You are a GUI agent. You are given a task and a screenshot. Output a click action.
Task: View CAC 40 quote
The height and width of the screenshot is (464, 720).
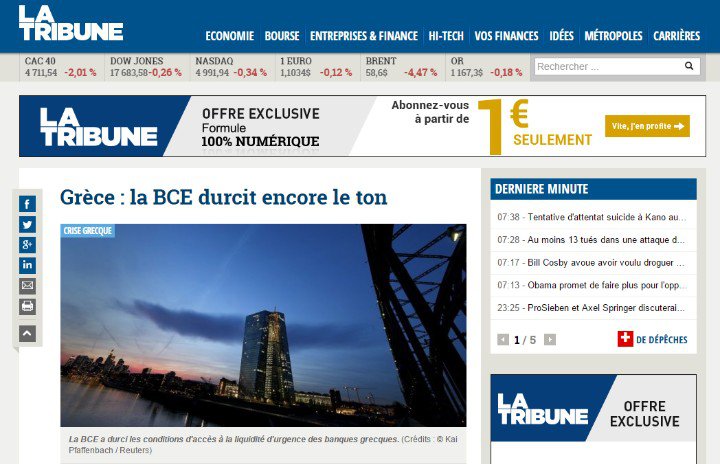tap(61, 67)
